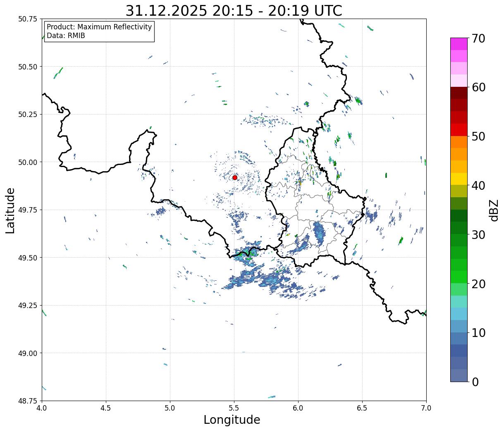Click the longitude tick label '5.5'

[x=234, y=408]
